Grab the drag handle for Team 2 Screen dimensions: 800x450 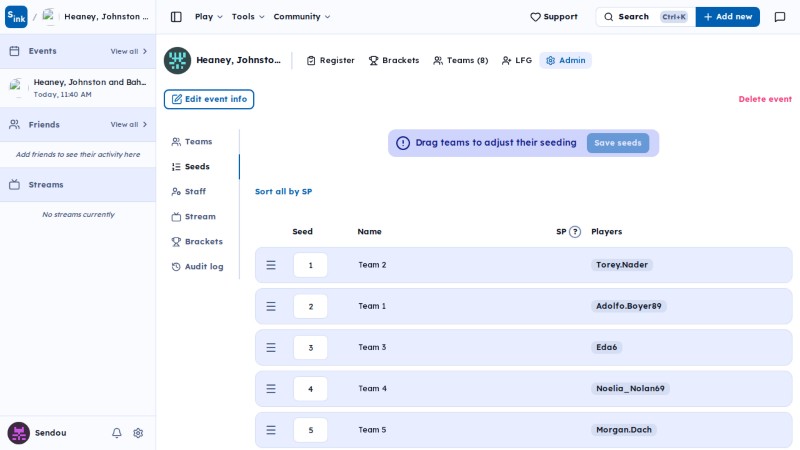tap(271, 265)
